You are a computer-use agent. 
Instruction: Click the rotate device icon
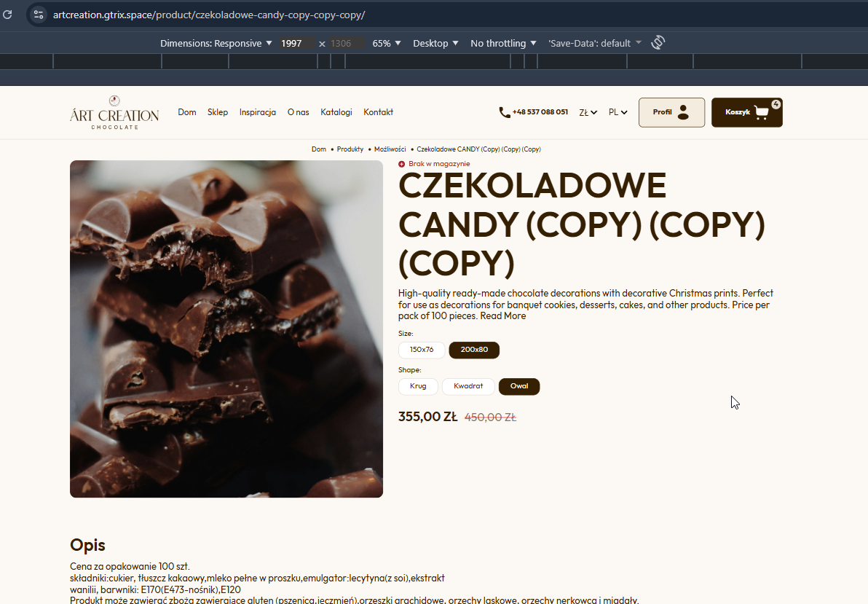coord(658,43)
